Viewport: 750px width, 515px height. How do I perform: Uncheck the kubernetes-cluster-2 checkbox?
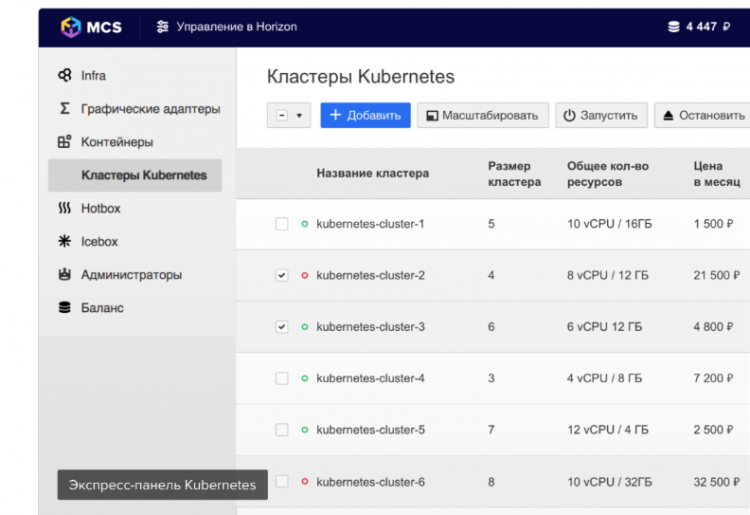pos(282,275)
